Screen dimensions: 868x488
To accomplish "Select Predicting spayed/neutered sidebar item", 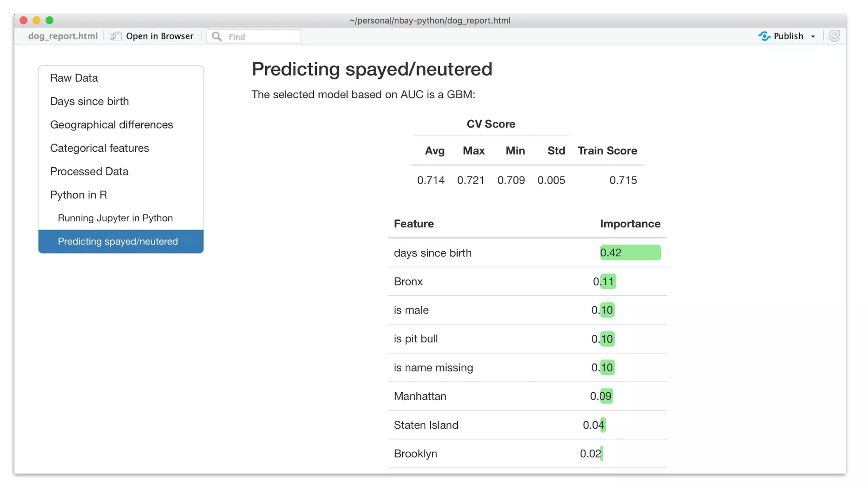I will 118,241.
